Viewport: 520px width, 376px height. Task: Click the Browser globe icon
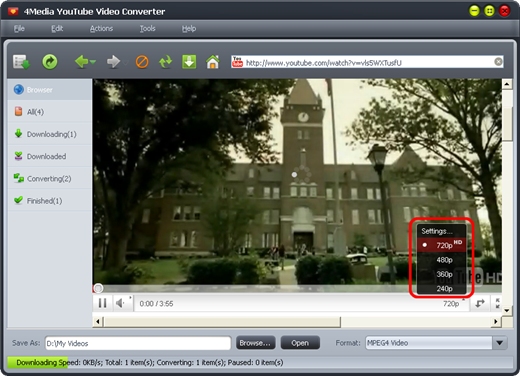coord(19,89)
